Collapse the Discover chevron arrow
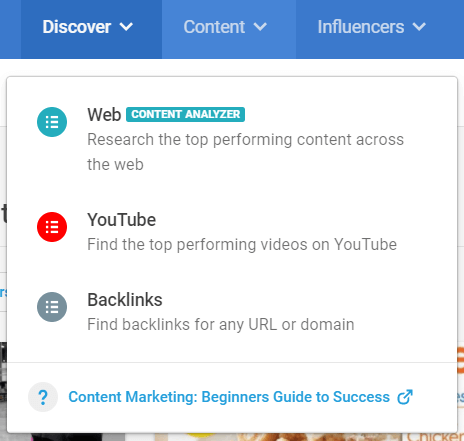The width and height of the screenshot is (464, 441). pyautogui.click(x=126, y=27)
